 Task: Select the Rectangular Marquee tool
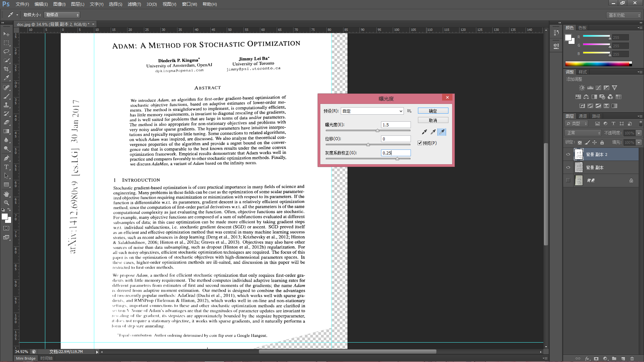tap(6, 43)
